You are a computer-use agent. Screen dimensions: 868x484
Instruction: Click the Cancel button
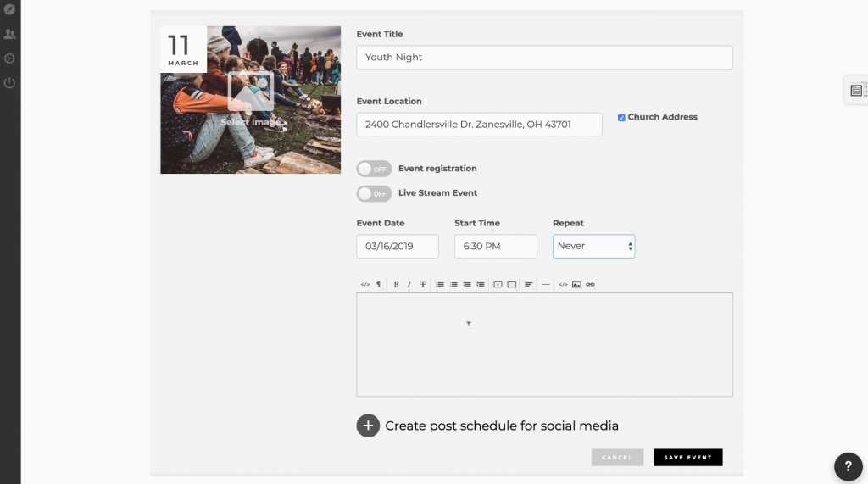pos(617,458)
